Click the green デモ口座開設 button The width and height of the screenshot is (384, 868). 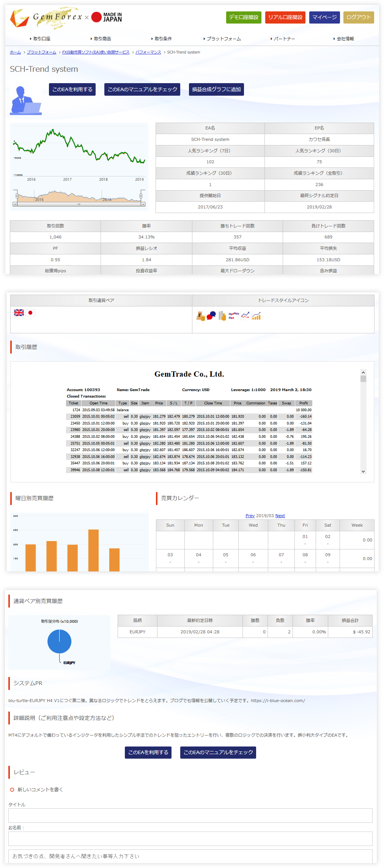coord(244,17)
